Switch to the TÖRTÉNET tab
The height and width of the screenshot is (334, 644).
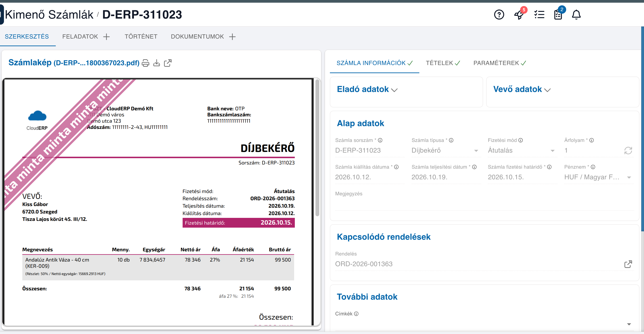click(x=141, y=36)
